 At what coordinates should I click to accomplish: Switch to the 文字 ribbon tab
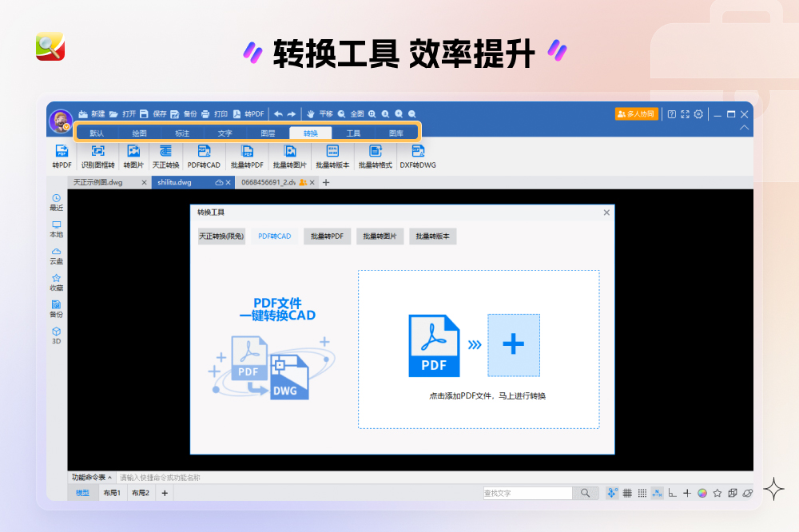pyautogui.click(x=225, y=133)
